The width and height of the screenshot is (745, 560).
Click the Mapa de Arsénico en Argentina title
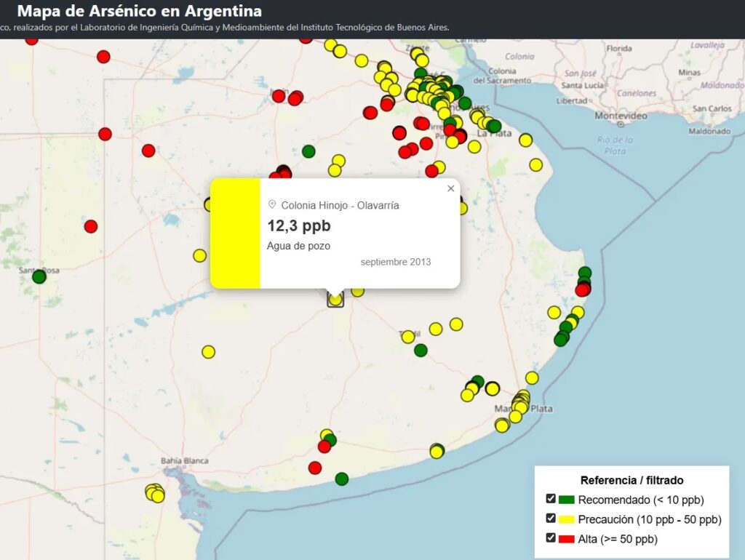pyautogui.click(x=140, y=12)
